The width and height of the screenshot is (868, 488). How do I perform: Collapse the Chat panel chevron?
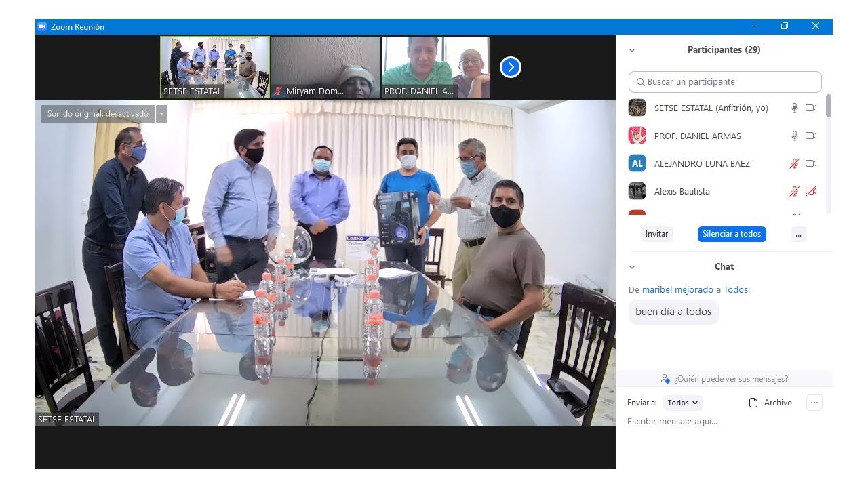tap(632, 267)
